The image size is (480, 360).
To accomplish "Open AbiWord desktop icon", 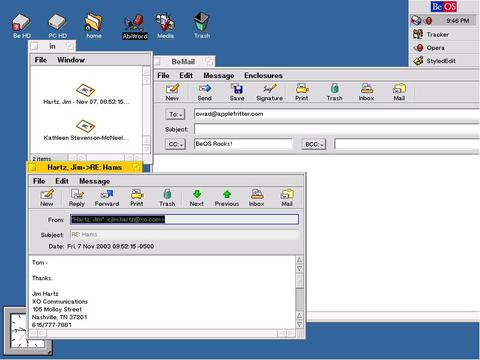I will (x=135, y=27).
